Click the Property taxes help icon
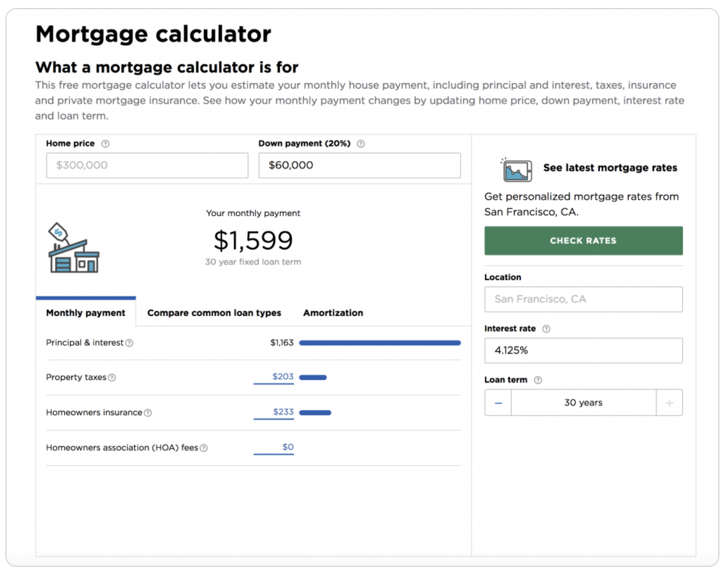 click(x=112, y=378)
